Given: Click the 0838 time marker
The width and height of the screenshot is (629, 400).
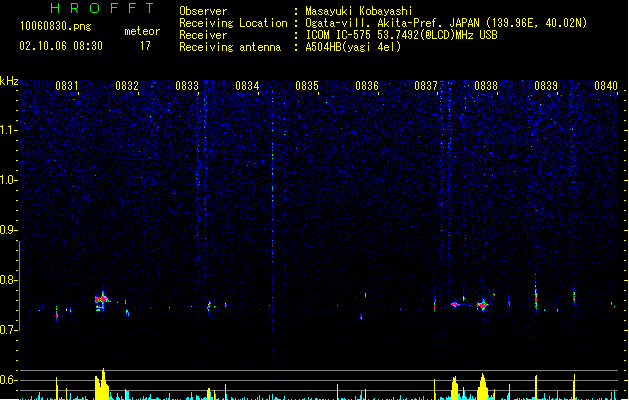Looking at the screenshot, I should (x=486, y=86).
